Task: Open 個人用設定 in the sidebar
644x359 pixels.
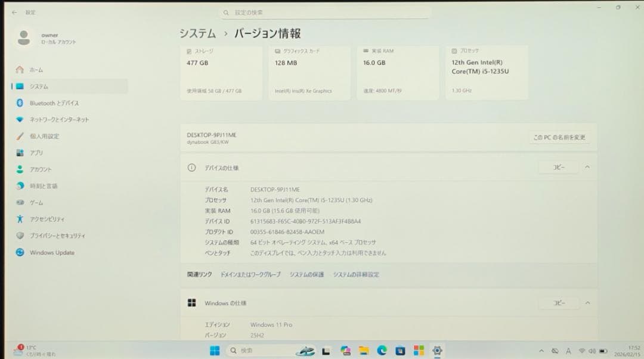Action: (x=70, y=136)
